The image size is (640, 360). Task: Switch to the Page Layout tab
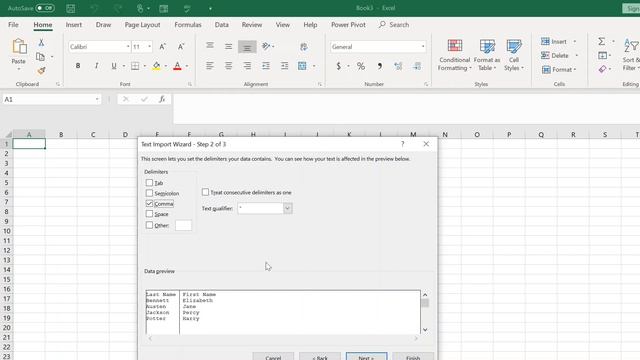click(x=142, y=25)
